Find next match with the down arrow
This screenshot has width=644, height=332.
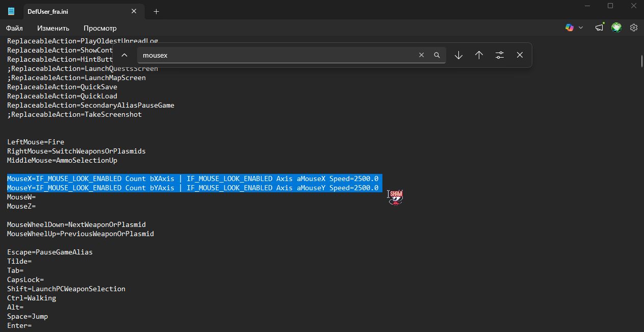point(458,55)
